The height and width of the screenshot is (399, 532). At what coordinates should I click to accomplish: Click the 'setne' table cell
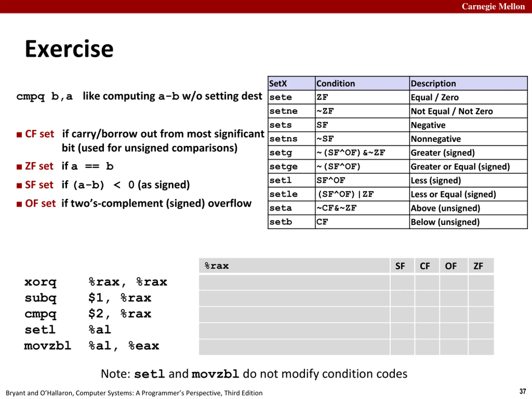[291, 111]
